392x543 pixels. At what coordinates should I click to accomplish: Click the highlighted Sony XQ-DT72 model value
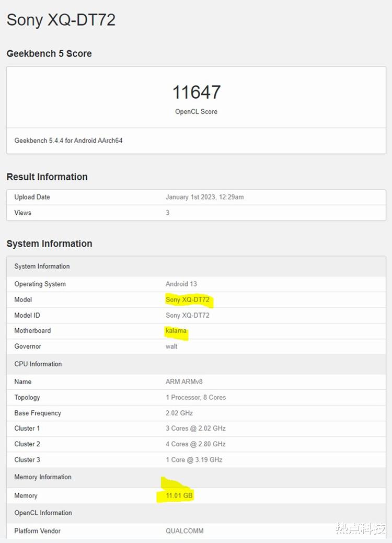point(188,299)
